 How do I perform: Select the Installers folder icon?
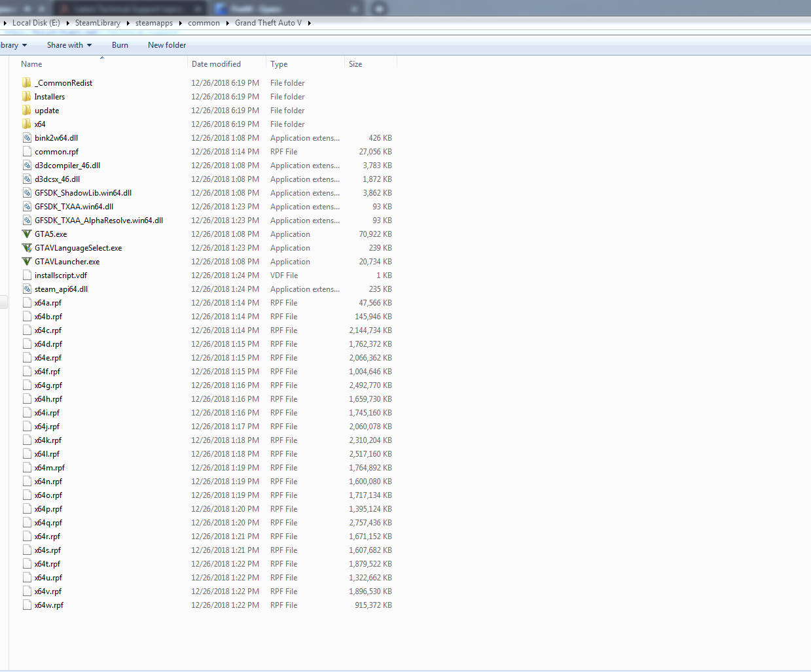click(27, 96)
